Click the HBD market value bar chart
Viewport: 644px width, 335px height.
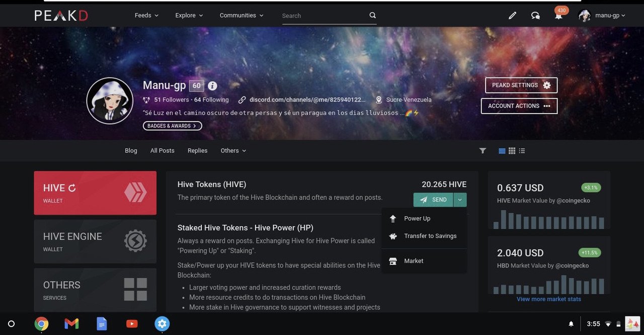pyautogui.click(x=549, y=284)
